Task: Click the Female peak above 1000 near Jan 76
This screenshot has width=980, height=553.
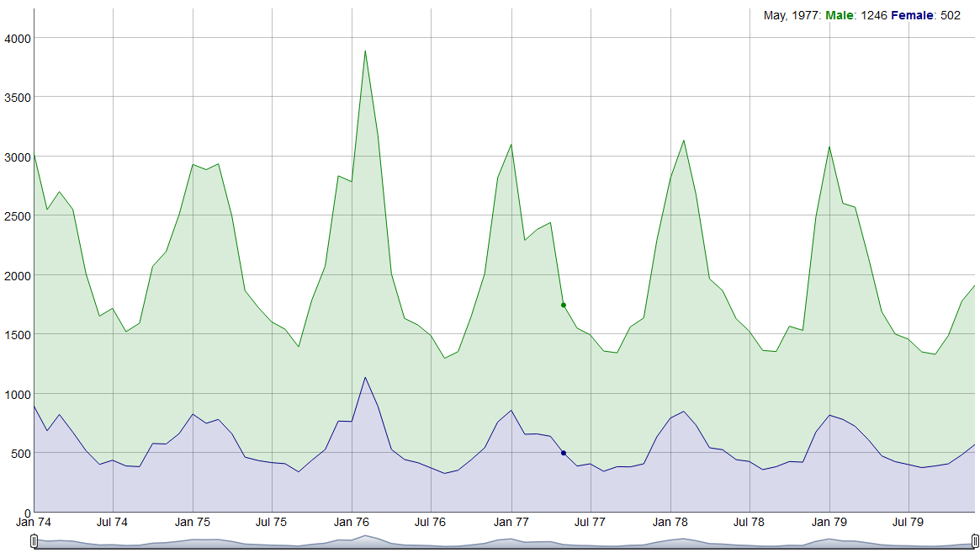Action: click(365, 377)
